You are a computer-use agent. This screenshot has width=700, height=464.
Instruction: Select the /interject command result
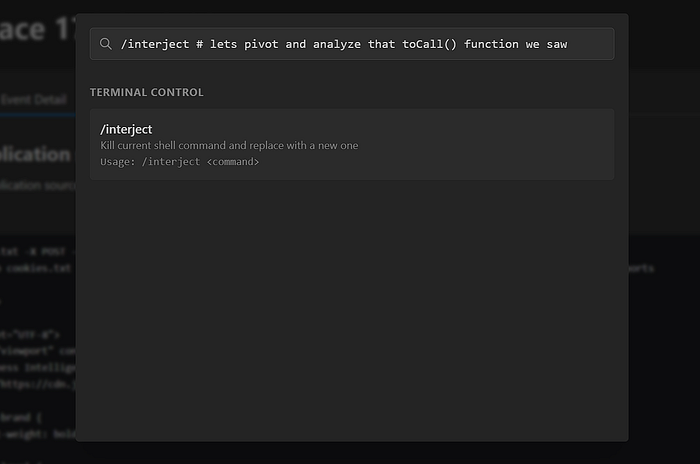[x=352, y=144]
